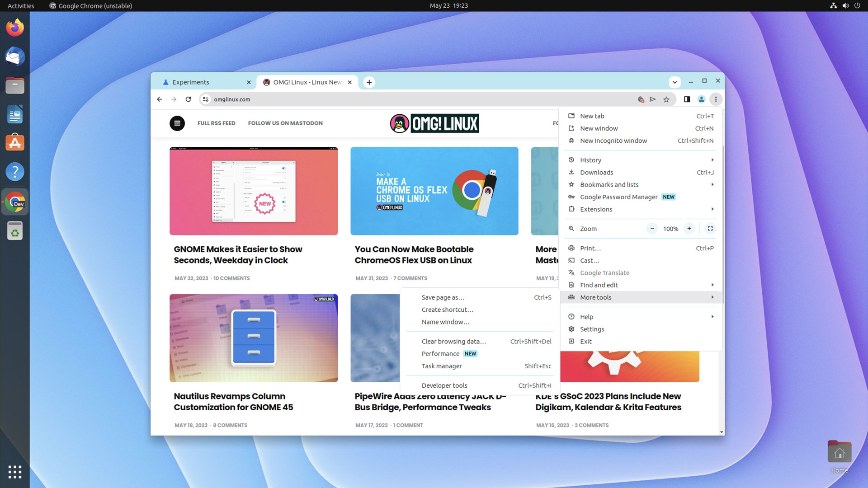868x488 pixels.
Task: Click Chrome Dev icon in the dock
Action: coord(15,202)
